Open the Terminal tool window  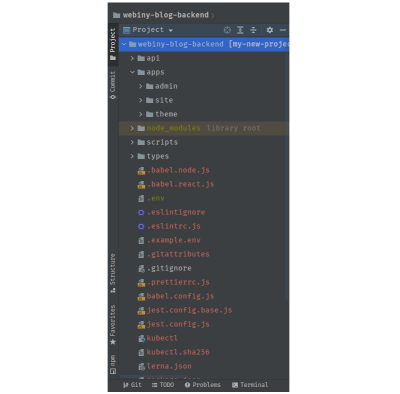[x=250, y=385]
